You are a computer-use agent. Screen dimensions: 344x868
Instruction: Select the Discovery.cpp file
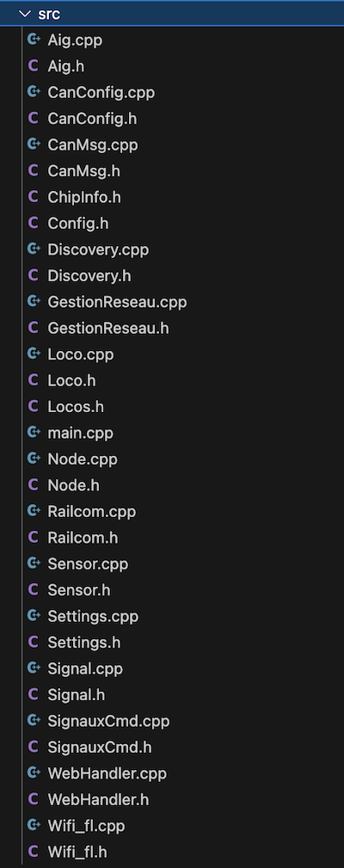coord(172,249)
